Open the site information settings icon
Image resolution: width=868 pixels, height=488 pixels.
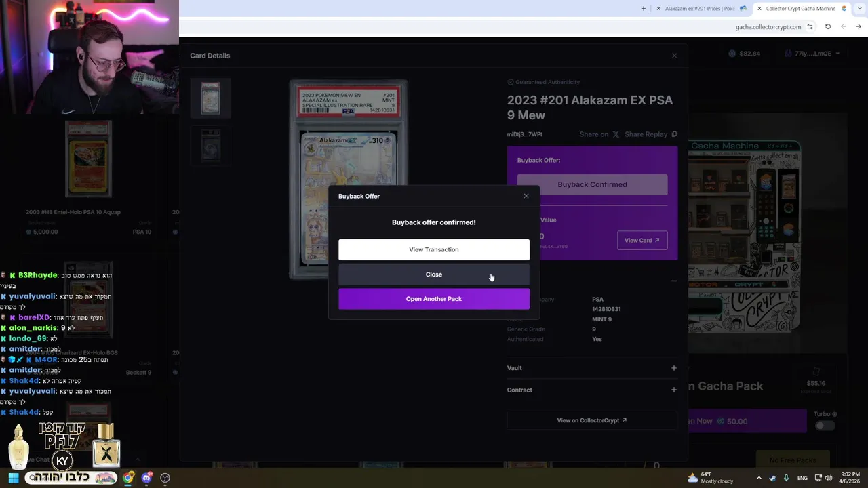coord(810,27)
